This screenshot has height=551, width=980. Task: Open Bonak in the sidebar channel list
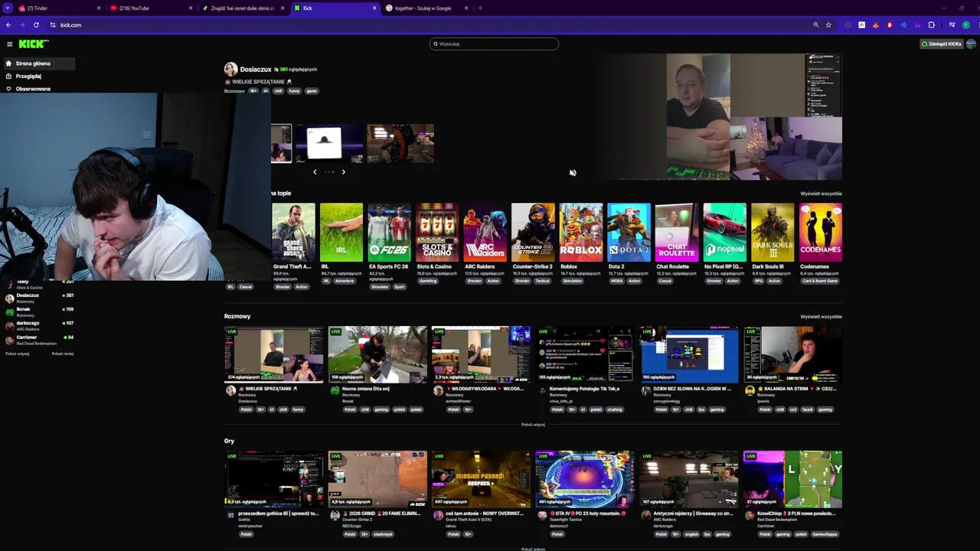click(38, 311)
